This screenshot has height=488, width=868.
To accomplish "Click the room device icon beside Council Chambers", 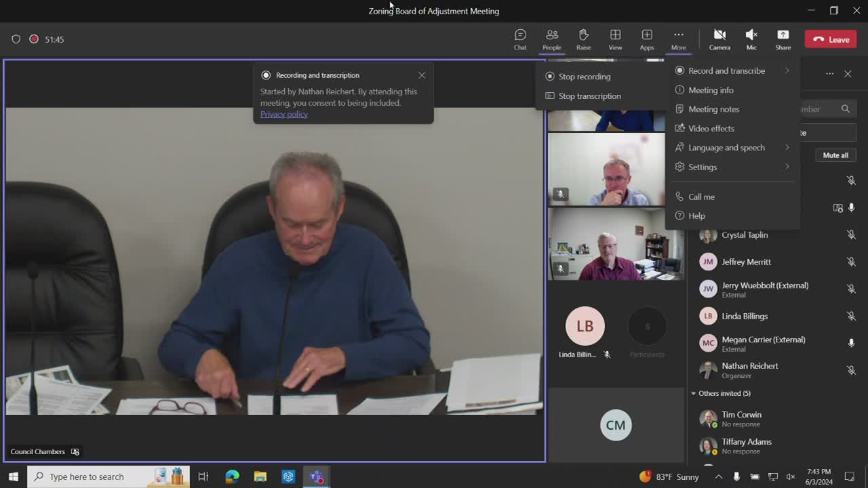I will (x=75, y=452).
